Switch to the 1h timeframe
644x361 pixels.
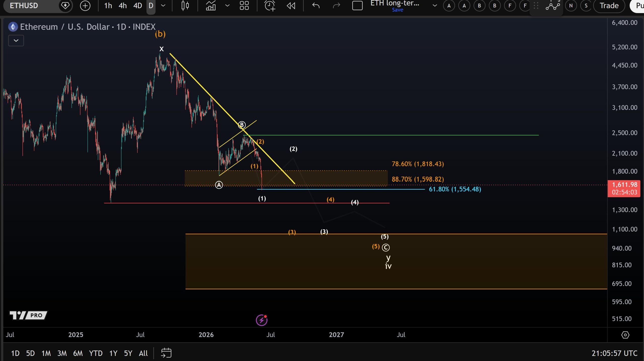click(108, 6)
